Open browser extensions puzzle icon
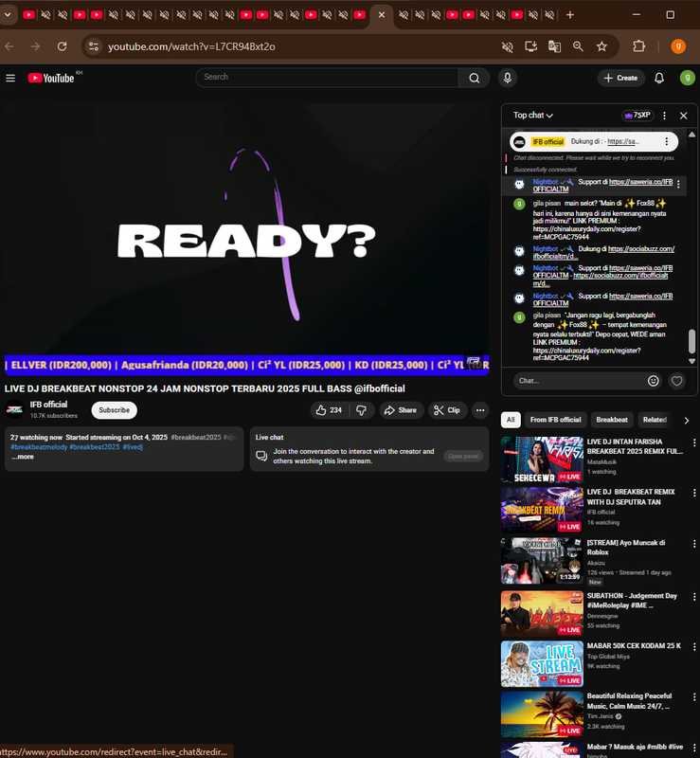 638,46
